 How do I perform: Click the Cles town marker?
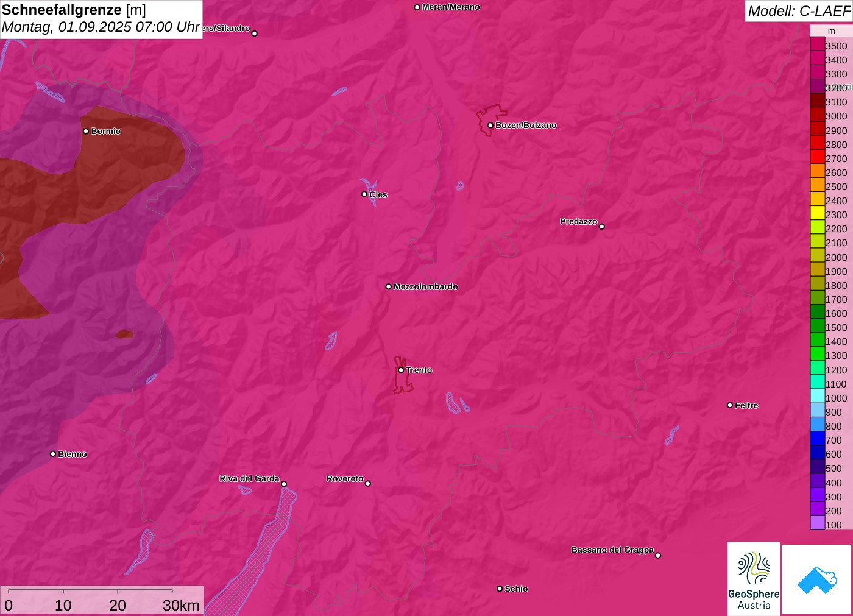point(364,194)
